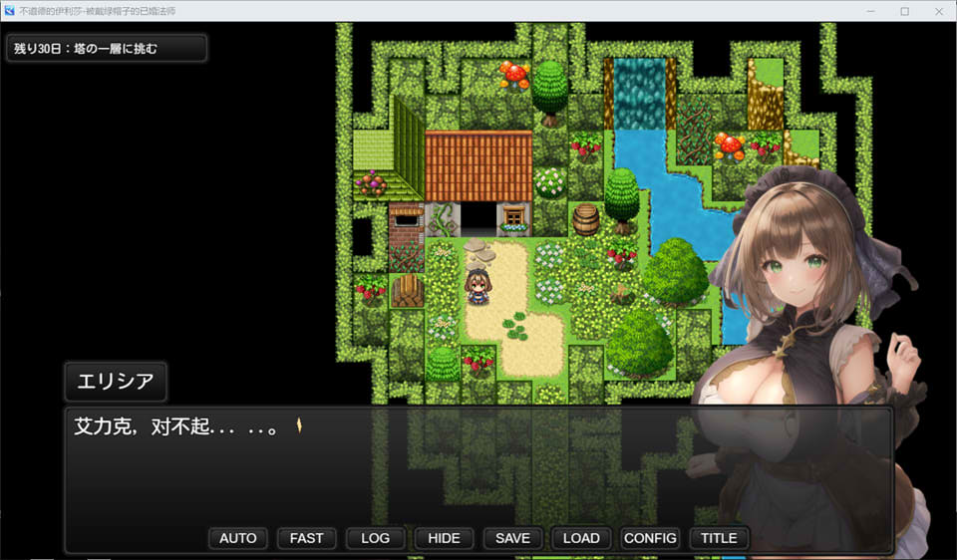Image resolution: width=957 pixels, height=560 pixels.
Task: Maximize the game window
Action: click(904, 11)
